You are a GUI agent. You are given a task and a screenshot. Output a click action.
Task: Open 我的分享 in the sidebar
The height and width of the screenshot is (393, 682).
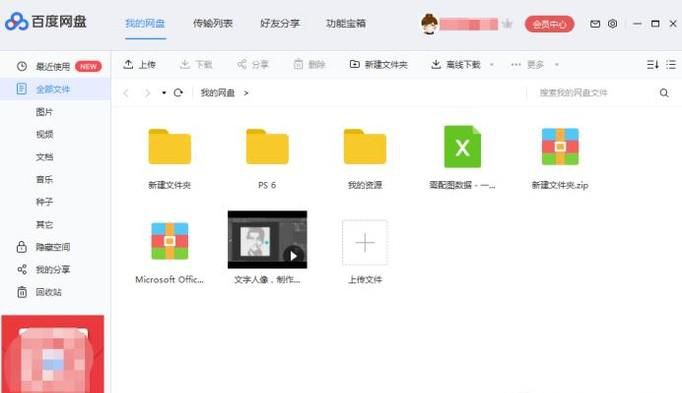[x=43, y=270]
